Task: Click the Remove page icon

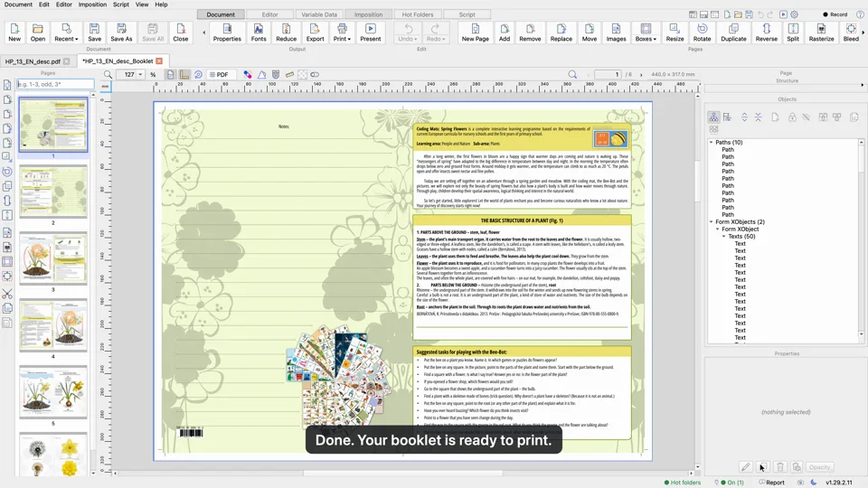Action: [x=530, y=33]
